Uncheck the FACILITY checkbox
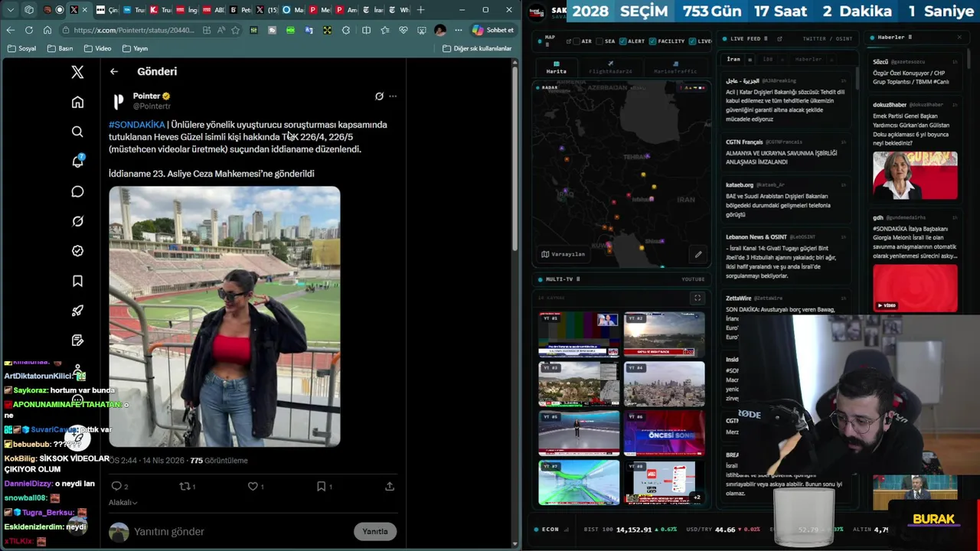The height and width of the screenshot is (551, 980). tap(652, 41)
